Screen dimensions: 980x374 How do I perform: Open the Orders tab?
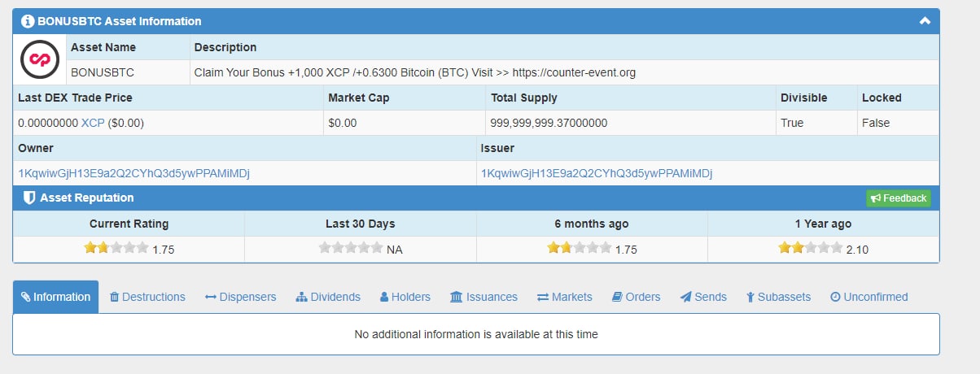(x=636, y=297)
